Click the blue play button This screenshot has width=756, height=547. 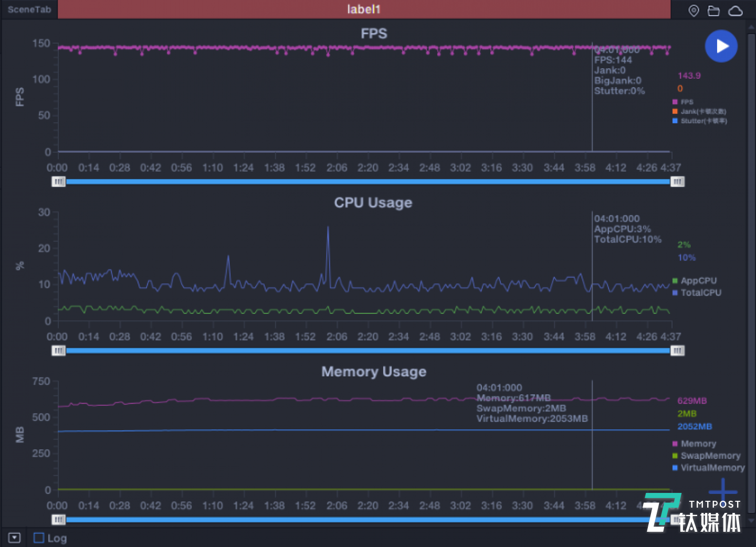(x=721, y=46)
